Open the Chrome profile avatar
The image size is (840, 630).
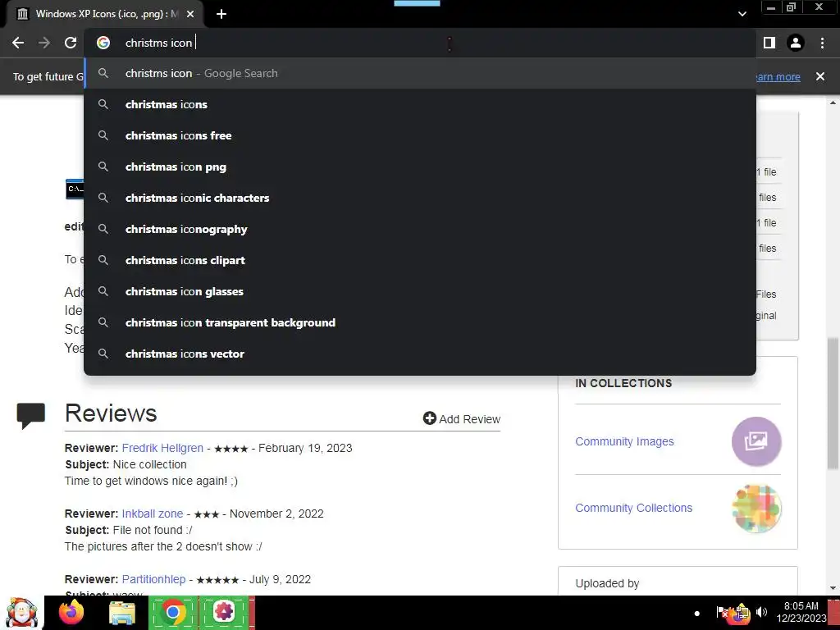pyautogui.click(x=796, y=43)
